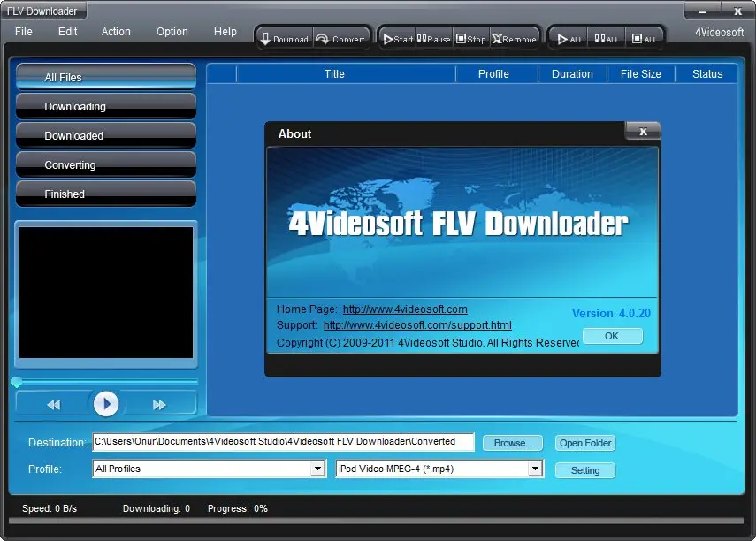Viewport: 756px width, 541px height.
Task: Show the Downloaded list
Action: (x=106, y=135)
